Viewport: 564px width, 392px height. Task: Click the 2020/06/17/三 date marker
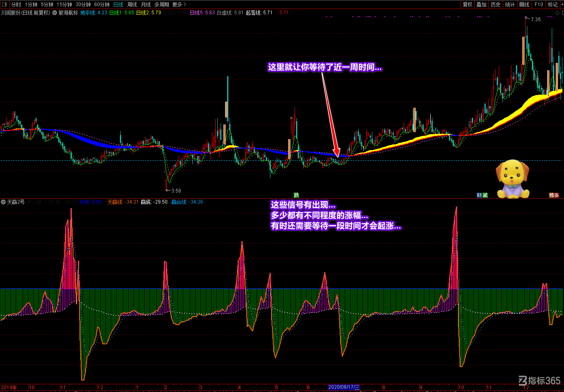coord(344,387)
